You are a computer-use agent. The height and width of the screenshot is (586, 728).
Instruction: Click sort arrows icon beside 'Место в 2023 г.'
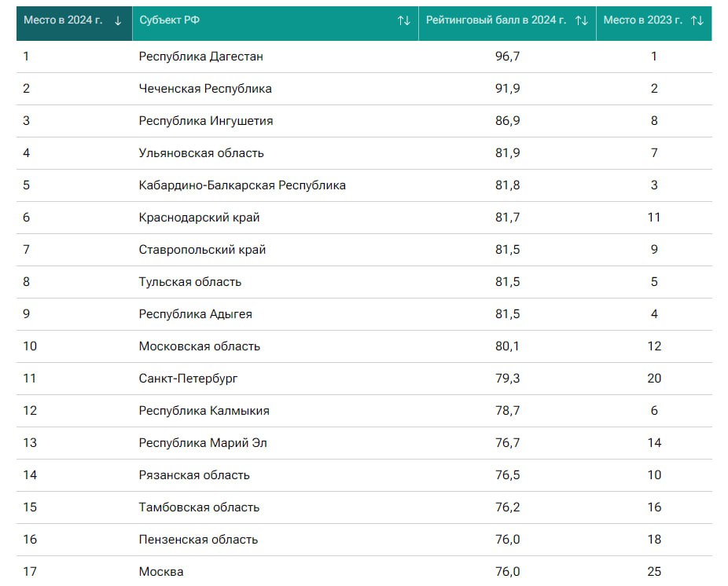click(x=697, y=20)
